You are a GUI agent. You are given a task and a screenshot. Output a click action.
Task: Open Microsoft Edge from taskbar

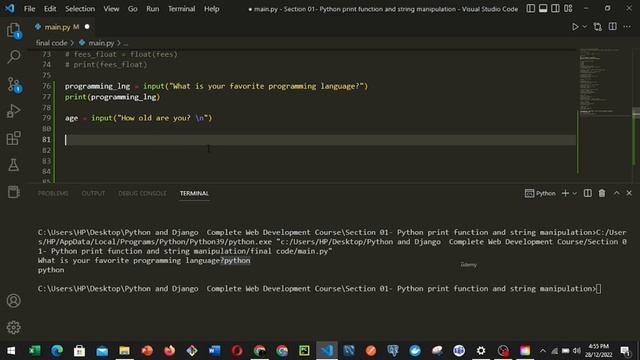57,351
